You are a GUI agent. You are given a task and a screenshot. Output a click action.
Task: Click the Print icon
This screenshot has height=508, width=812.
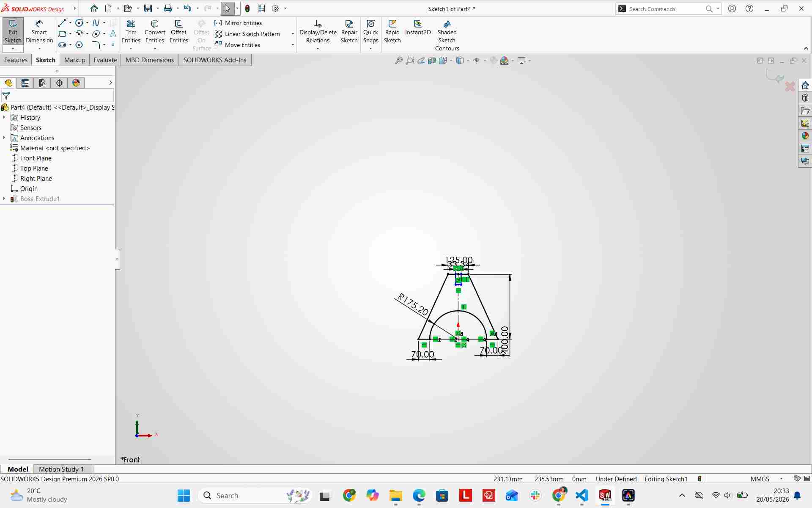tap(168, 8)
